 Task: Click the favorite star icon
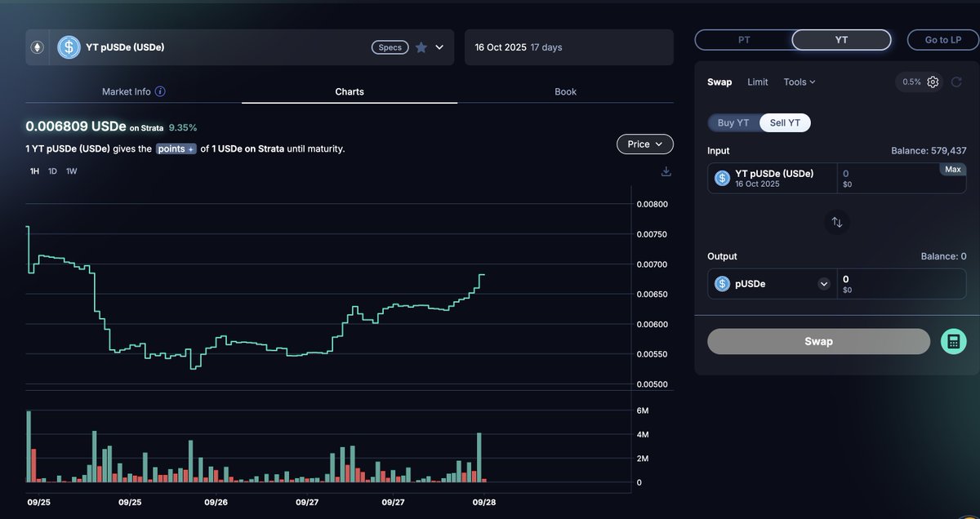(x=421, y=47)
